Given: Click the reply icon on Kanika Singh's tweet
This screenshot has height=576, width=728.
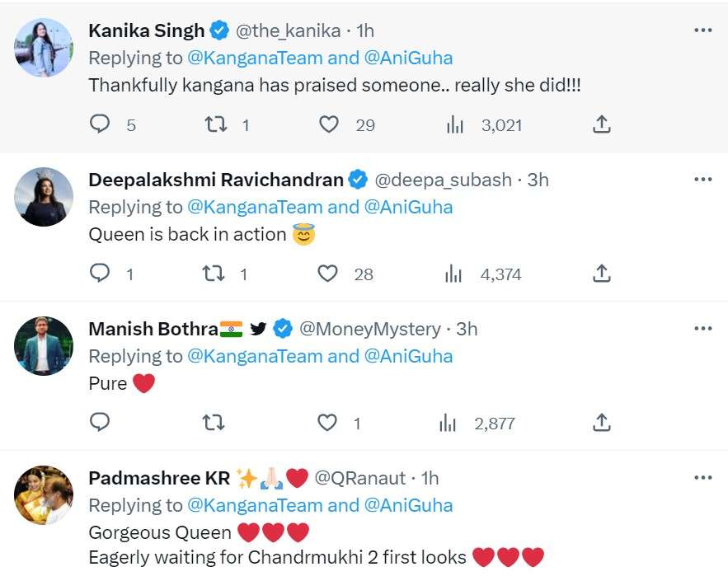Looking at the screenshot, I should [100, 124].
